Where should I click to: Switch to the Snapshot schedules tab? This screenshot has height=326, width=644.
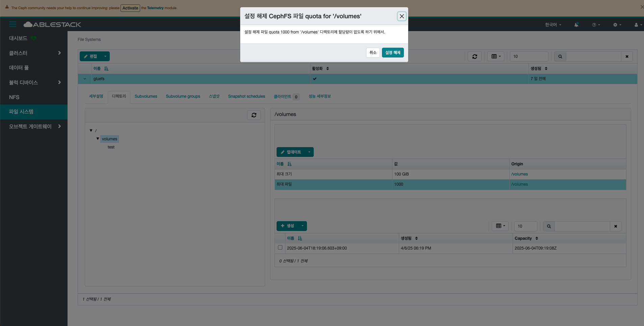[x=247, y=96]
